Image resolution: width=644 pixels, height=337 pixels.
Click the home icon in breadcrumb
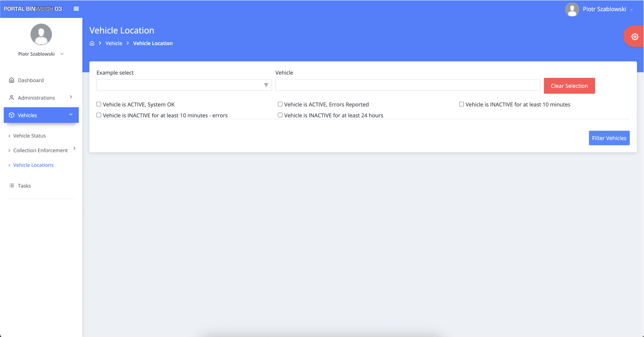point(92,43)
